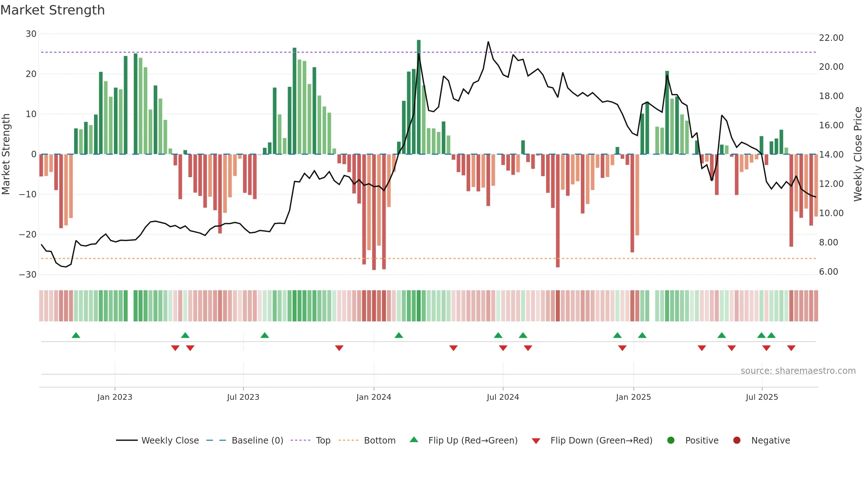
Task: Click the −20 tick on left axis
Action: [28, 235]
